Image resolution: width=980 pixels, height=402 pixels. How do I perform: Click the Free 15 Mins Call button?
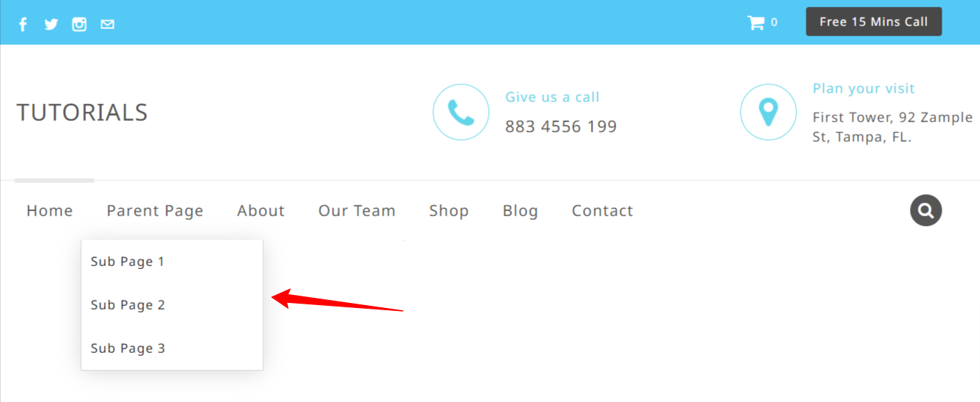click(874, 22)
